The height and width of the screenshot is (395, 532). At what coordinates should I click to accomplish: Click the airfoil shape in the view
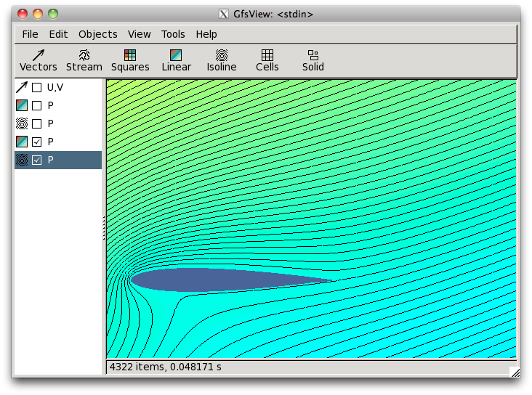coord(217,280)
